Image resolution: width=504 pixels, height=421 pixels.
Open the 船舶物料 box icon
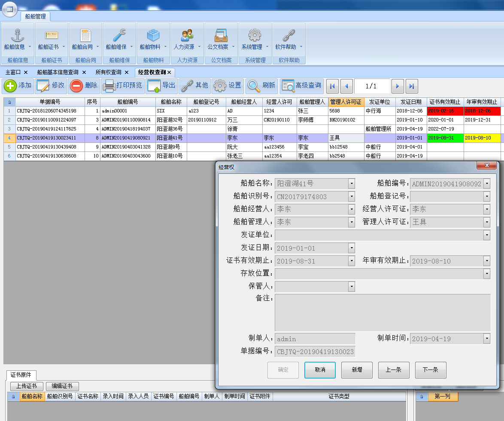[x=153, y=35]
